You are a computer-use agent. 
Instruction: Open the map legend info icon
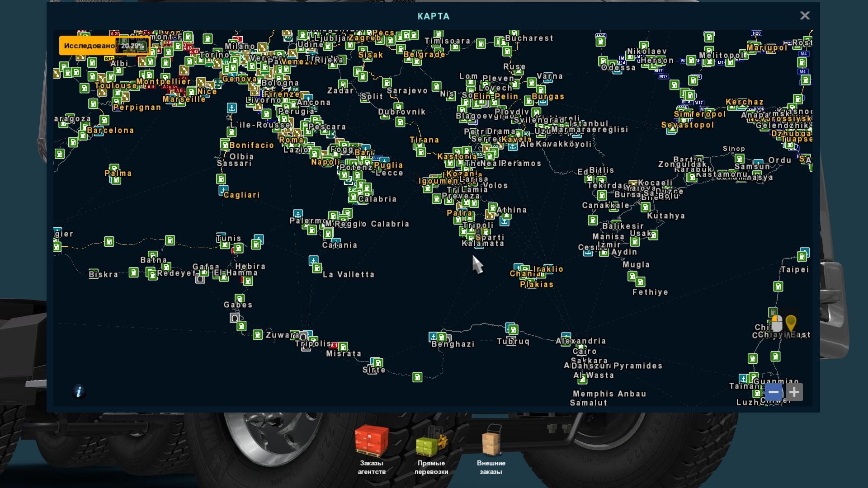[x=79, y=391]
